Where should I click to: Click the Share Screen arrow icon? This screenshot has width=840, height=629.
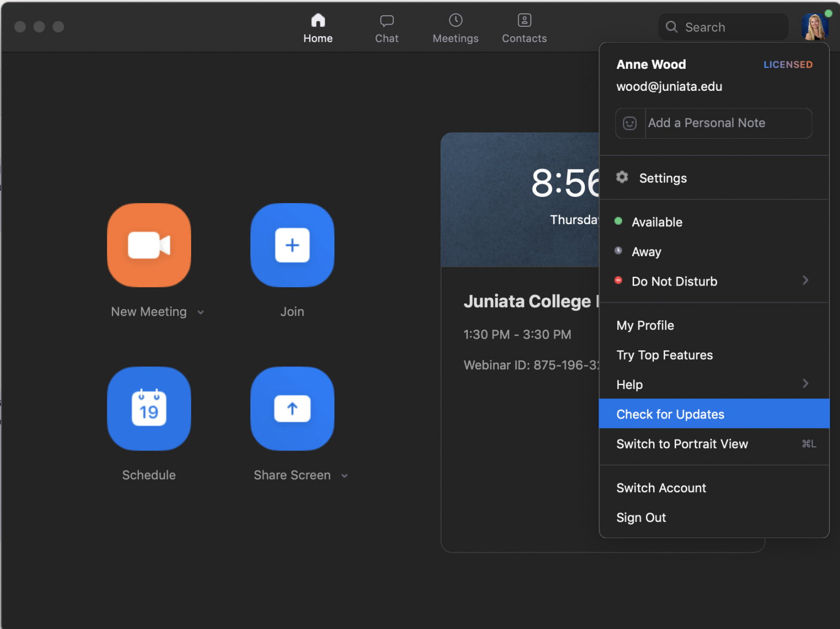tap(292, 408)
